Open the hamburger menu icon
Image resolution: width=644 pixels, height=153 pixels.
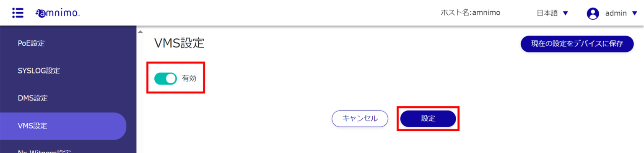point(18,13)
